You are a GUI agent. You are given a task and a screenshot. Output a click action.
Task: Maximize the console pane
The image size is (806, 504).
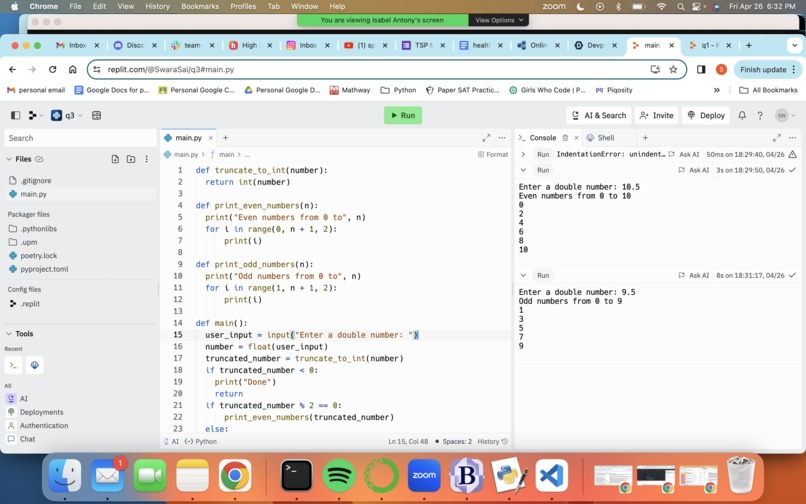(x=776, y=138)
